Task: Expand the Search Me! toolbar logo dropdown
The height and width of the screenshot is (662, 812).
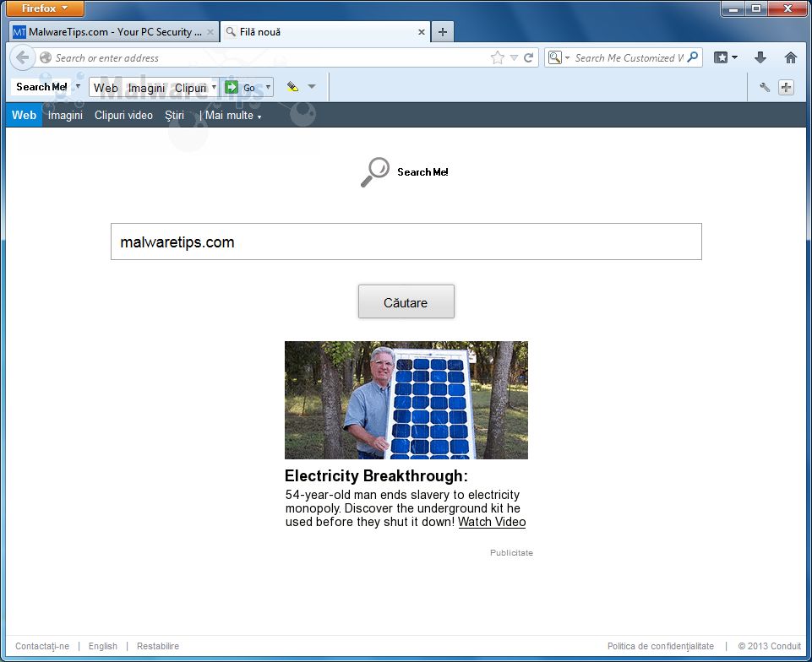Action: tap(79, 86)
